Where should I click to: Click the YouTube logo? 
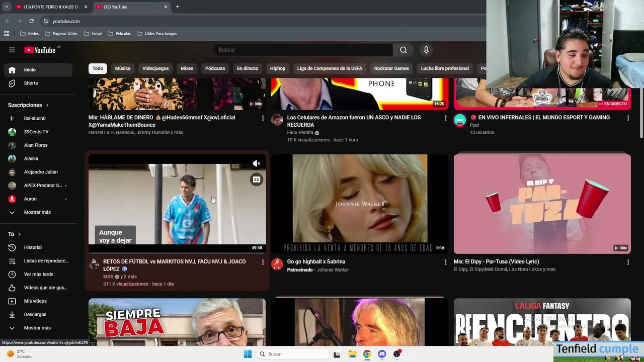[x=40, y=50]
